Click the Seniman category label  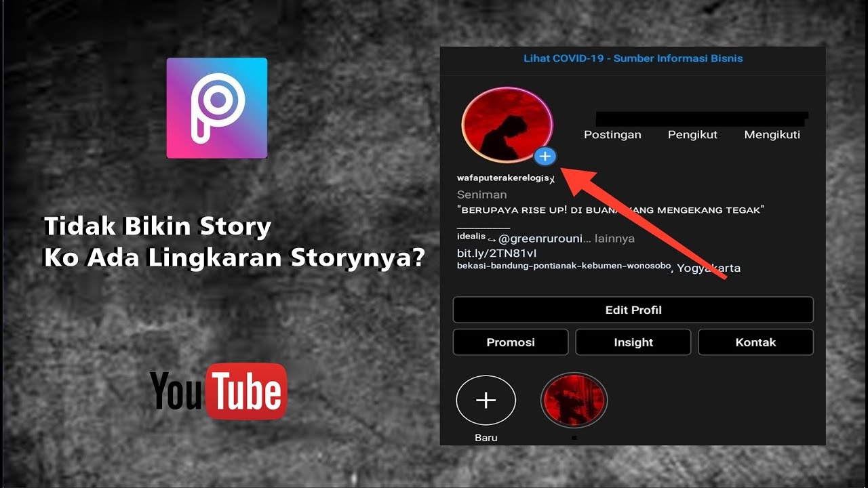[481, 195]
